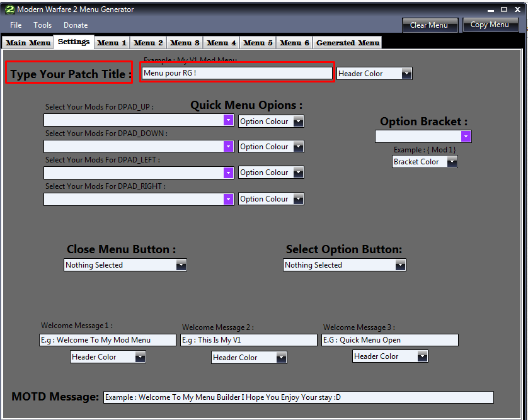Image resolution: width=528 pixels, height=420 pixels.
Task: Open the File menu
Action: pos(16,25)
